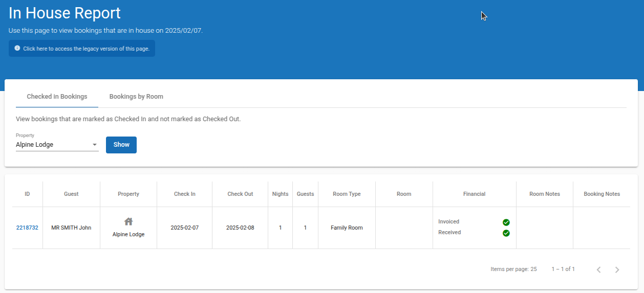
Task: Click the Items per page value 25
Action: coord(533,269)
